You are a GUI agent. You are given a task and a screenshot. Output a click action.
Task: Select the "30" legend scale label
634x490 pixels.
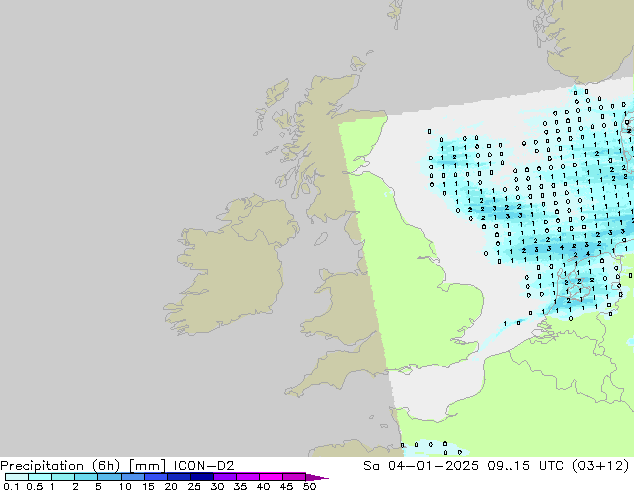tap(217, 486)
